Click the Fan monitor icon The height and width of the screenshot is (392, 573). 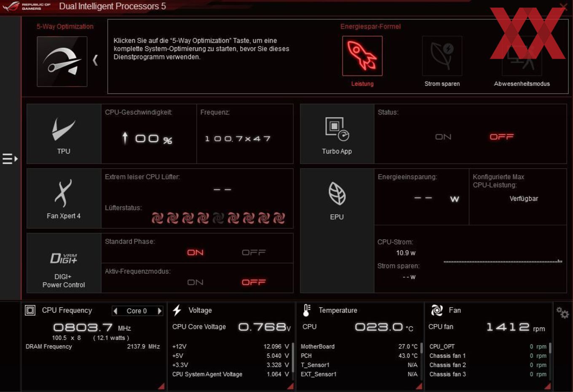(437, 311)
